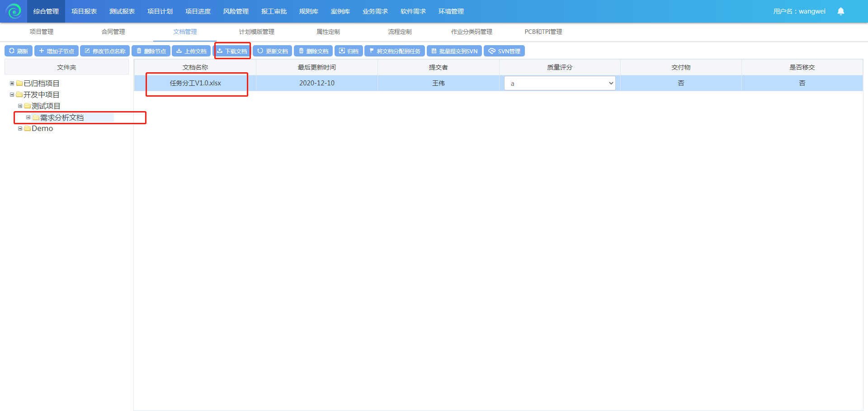Screen dimensions: 868x411
Task: Click the notification bell icon
Action: [840, 11]
